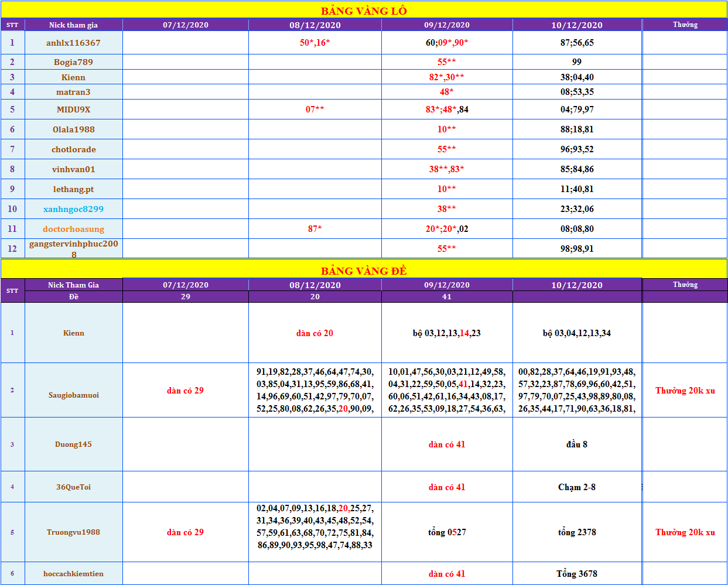Viewport: 728px width, 585px height.
Task: Click the BẢNG VÀNG ĐỀ title banner
Action: pyautogui.click(x=364, y=270)
